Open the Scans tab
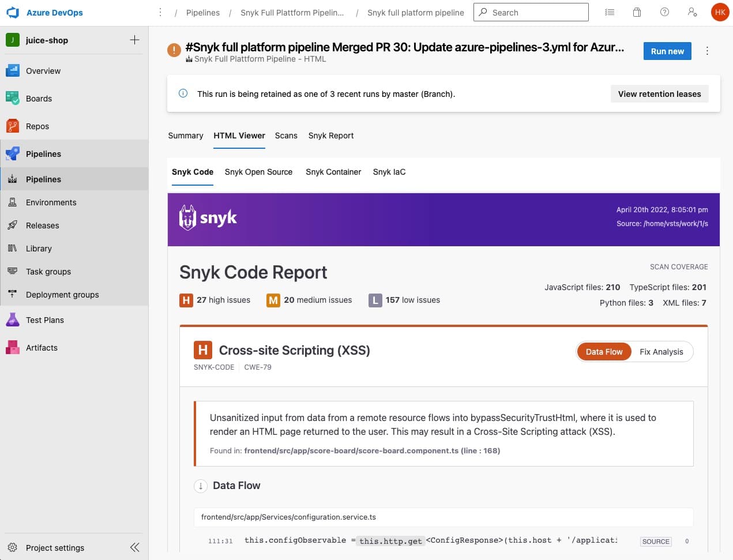This screenshot has height=560, width=733. [286, 136]
